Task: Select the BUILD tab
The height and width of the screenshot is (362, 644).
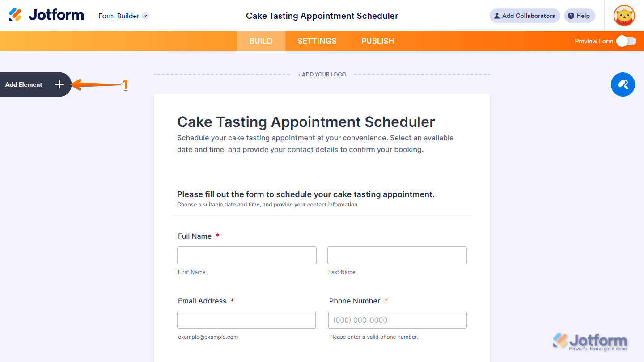Action: pyautogui.click(x=261, y=41)
